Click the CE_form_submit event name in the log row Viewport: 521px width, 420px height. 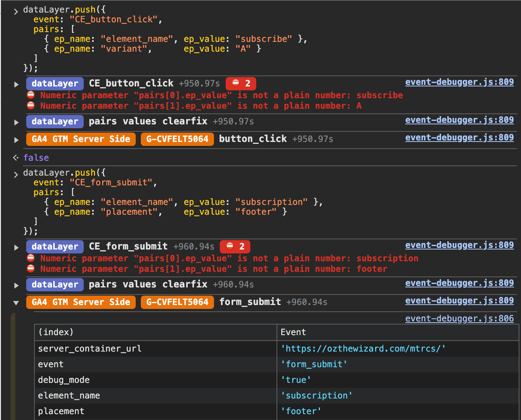(x=128, y=246)
